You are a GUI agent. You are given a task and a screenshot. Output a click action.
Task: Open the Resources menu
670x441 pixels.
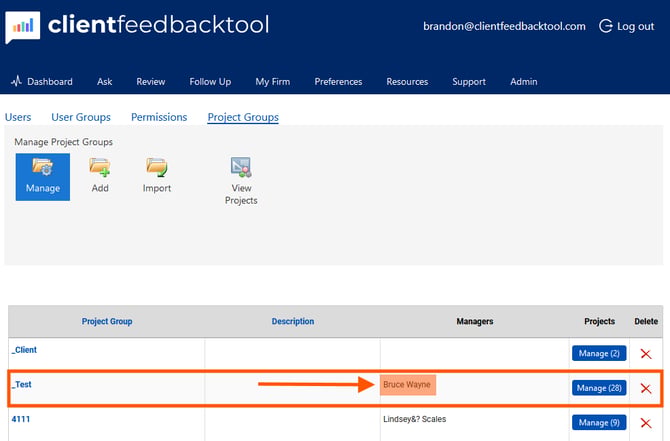point(407,82)
